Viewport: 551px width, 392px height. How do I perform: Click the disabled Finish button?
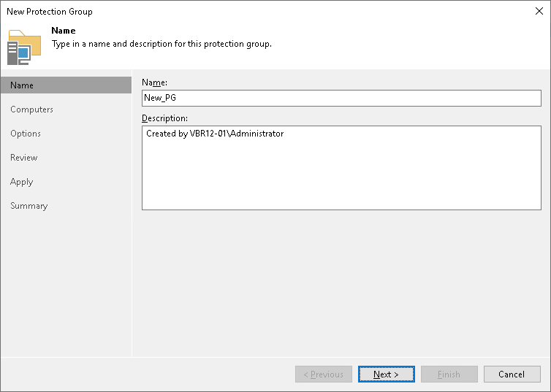[449, 374]
